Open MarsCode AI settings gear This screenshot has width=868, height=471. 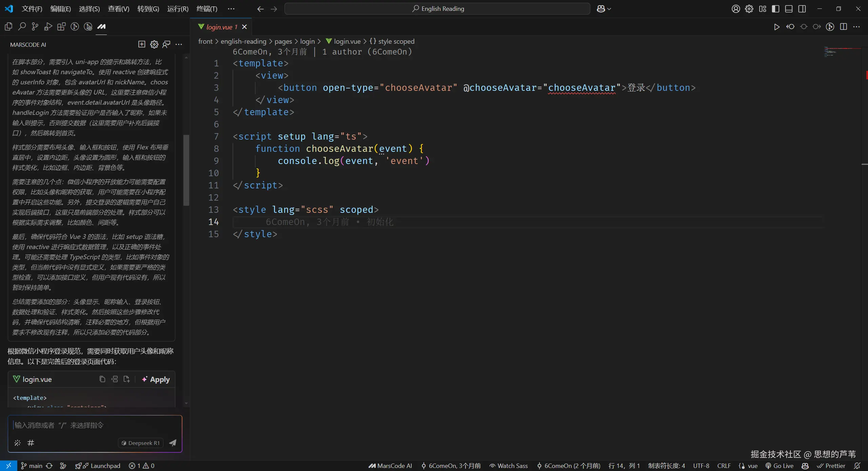tap(154, 44)
